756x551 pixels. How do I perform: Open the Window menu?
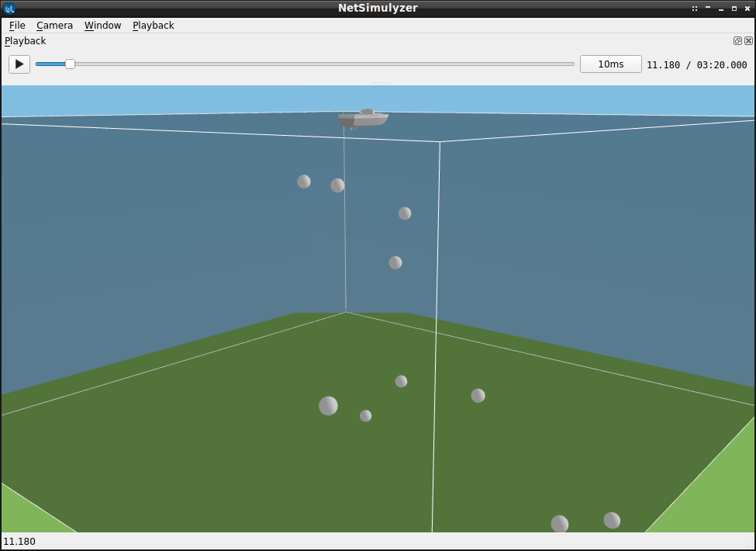click(102, 25)
